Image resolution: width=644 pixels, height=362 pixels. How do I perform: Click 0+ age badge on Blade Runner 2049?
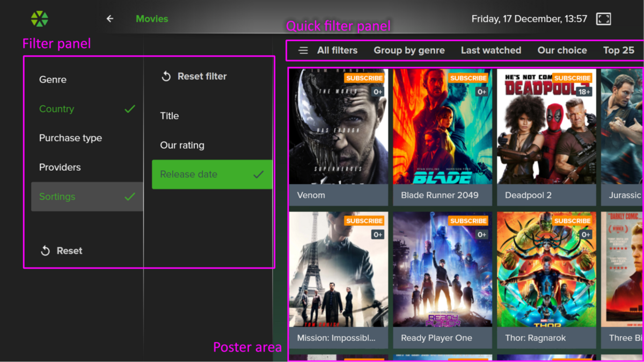(482, 92)
